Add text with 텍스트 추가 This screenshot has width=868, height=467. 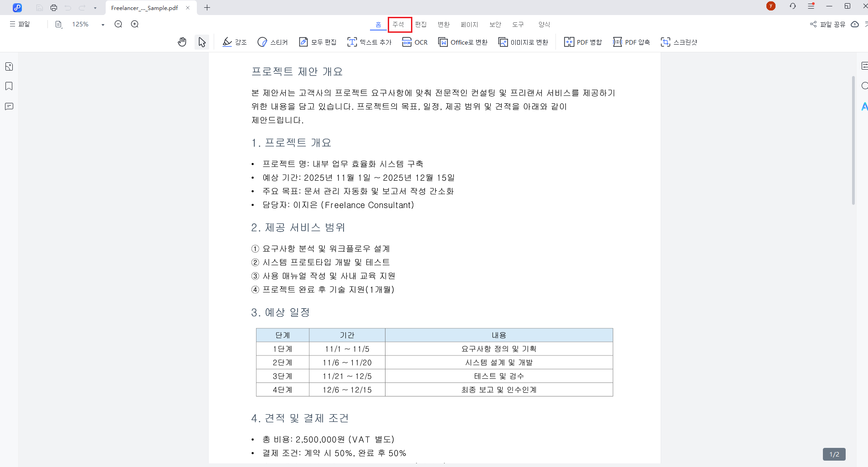(x=369, y=42)
